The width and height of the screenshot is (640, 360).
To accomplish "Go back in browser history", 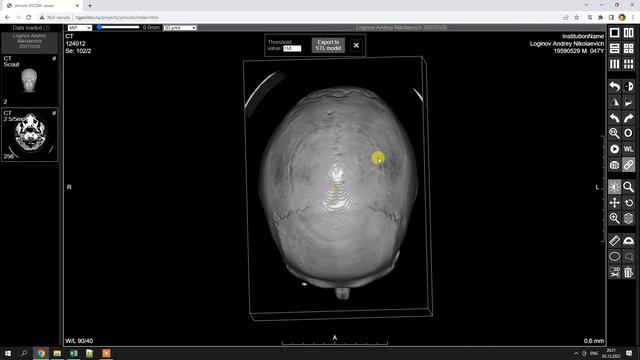I will [x=7, y=18].
